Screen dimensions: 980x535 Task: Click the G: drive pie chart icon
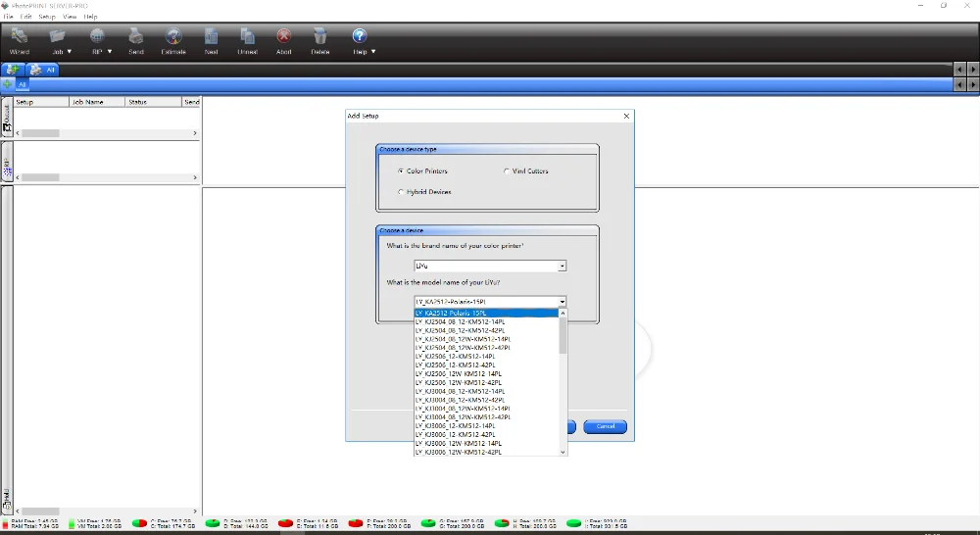coord(428,523)
